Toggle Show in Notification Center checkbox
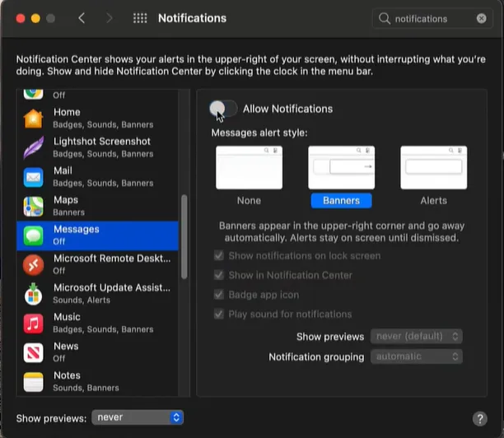504x438 pixels. (x=219, y=275)
